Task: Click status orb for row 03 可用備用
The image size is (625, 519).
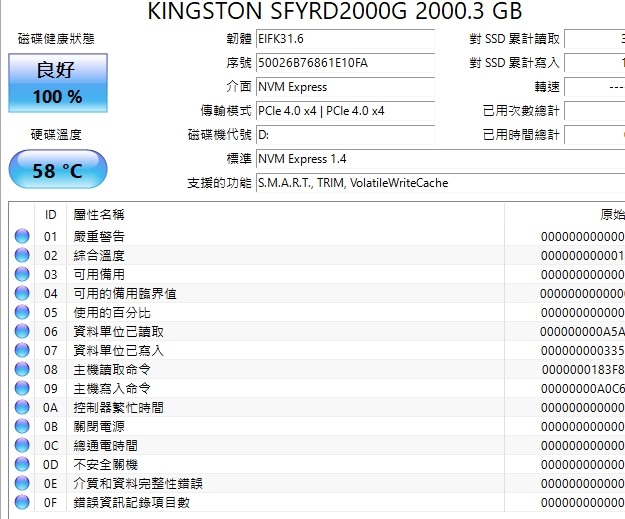Action: click(x=22, y=274)
